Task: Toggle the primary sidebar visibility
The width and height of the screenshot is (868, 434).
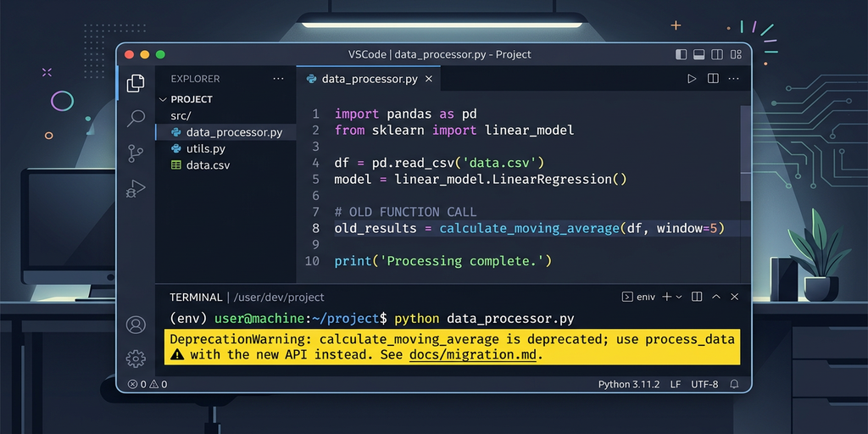Action: pyautogui.click(x=682, y=54)
